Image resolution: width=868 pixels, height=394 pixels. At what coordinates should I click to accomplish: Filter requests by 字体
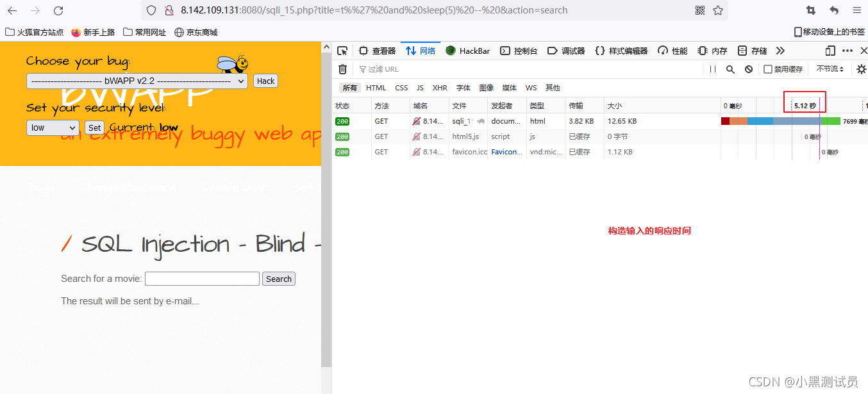pyautogui.click(x=463, y=88)
